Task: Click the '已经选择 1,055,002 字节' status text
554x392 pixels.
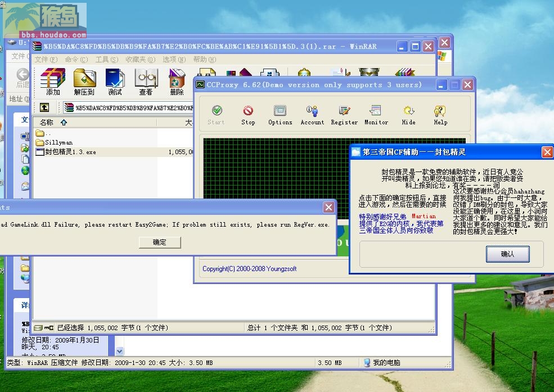Action: click(112, 328)
